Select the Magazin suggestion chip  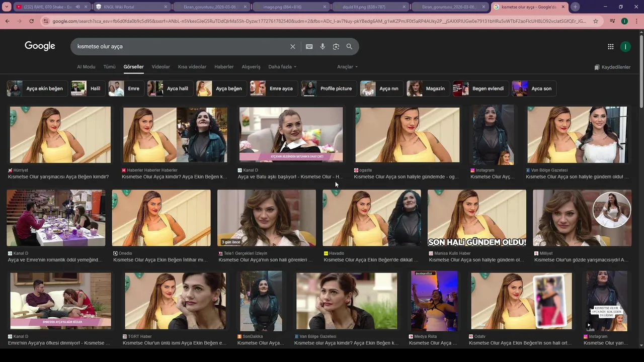[x=428, y=88]
